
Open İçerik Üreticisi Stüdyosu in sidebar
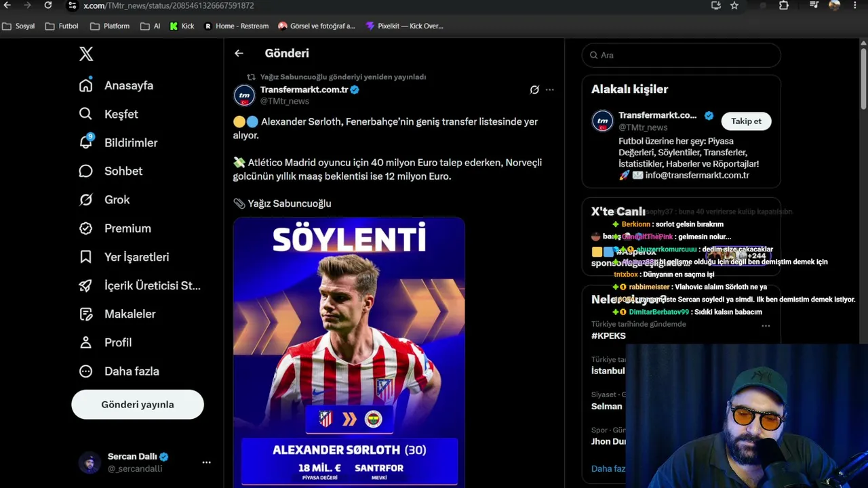point(140,285)
